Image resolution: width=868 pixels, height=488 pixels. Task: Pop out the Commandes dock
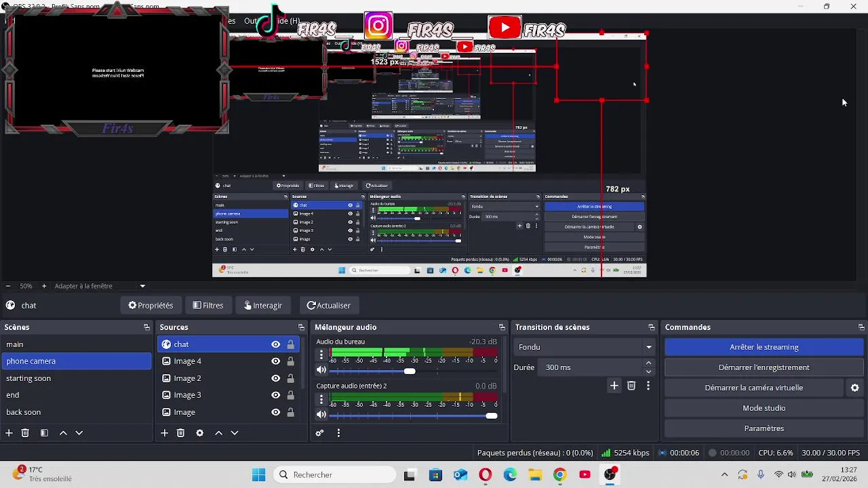click(x=861, y=327)
